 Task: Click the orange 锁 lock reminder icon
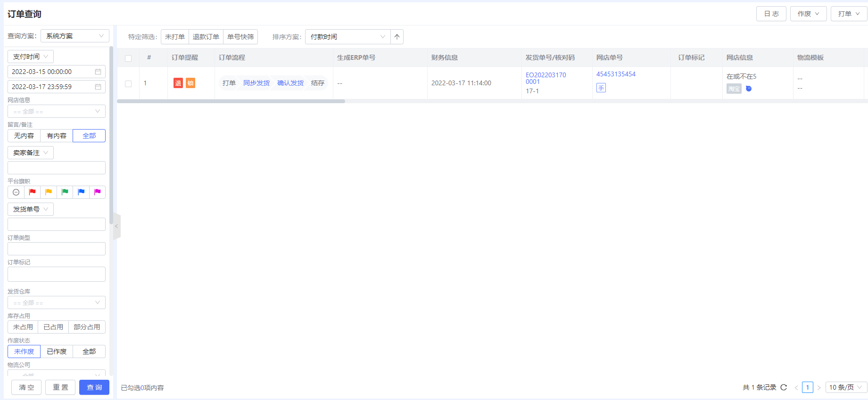coord(190,83)
